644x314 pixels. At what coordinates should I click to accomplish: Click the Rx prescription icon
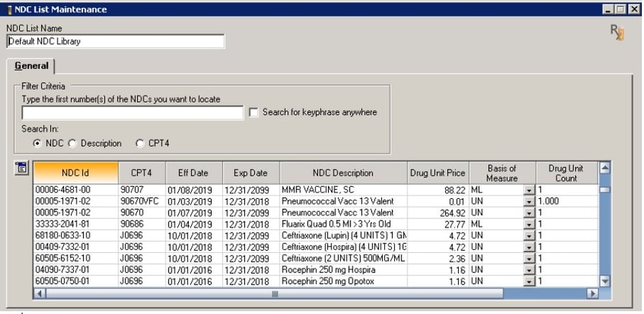tap(616, 32)
